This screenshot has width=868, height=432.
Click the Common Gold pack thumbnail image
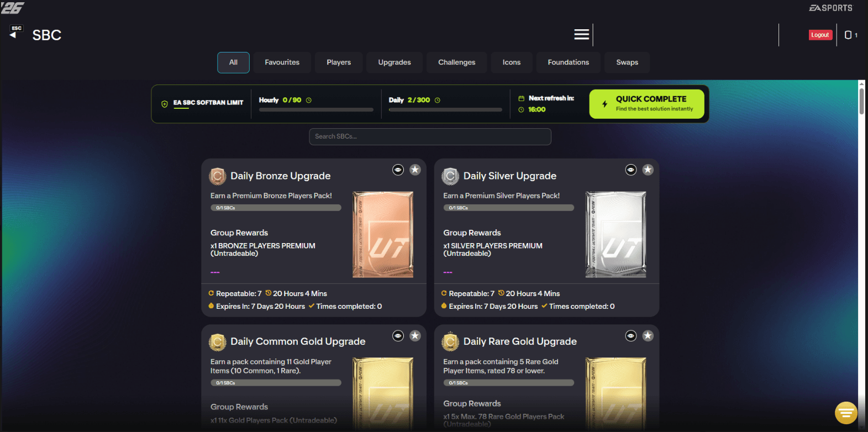383,394
